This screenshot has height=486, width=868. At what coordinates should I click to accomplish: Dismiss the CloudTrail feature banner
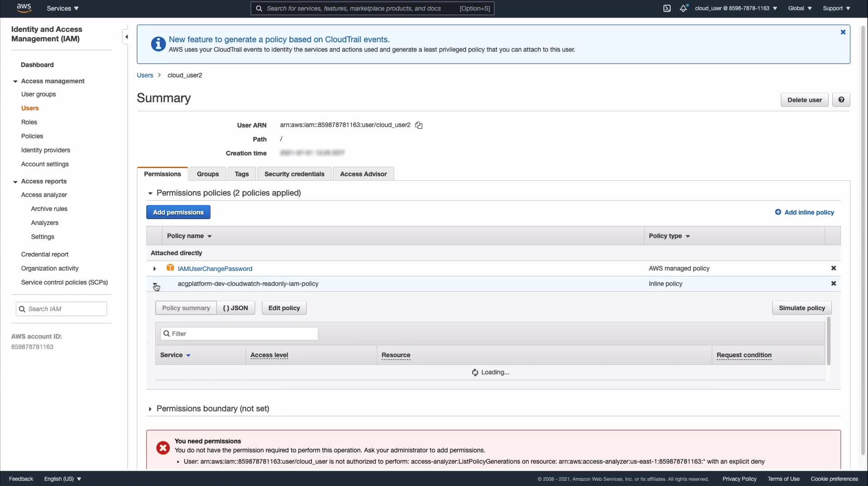tap(843, 32)
